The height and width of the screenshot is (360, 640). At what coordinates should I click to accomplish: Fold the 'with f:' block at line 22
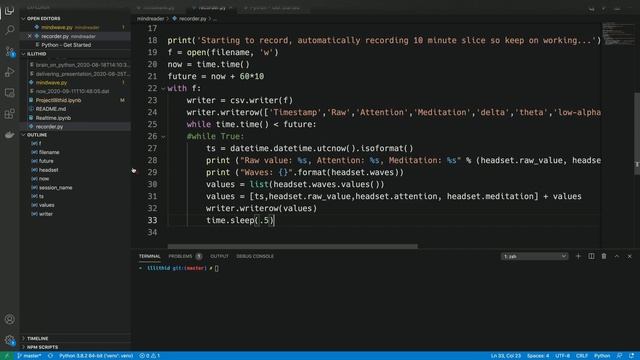[x=163, y=89]
